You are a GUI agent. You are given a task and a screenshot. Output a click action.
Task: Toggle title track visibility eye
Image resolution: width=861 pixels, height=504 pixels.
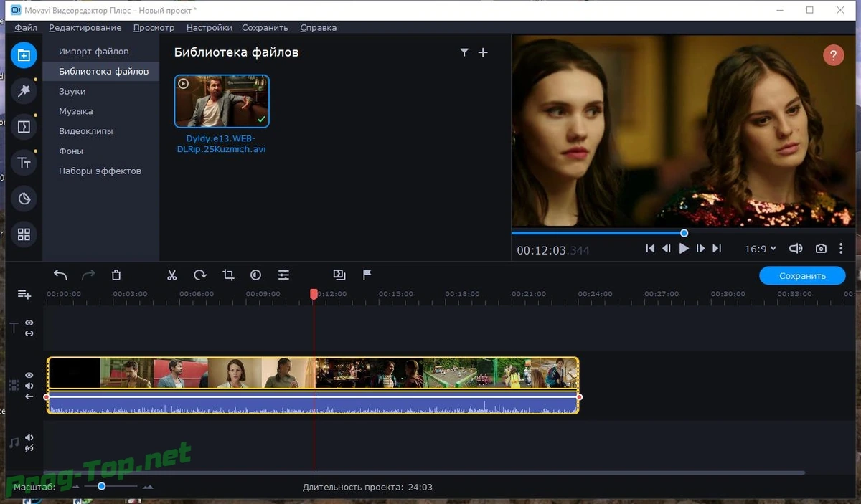point(29,323)
